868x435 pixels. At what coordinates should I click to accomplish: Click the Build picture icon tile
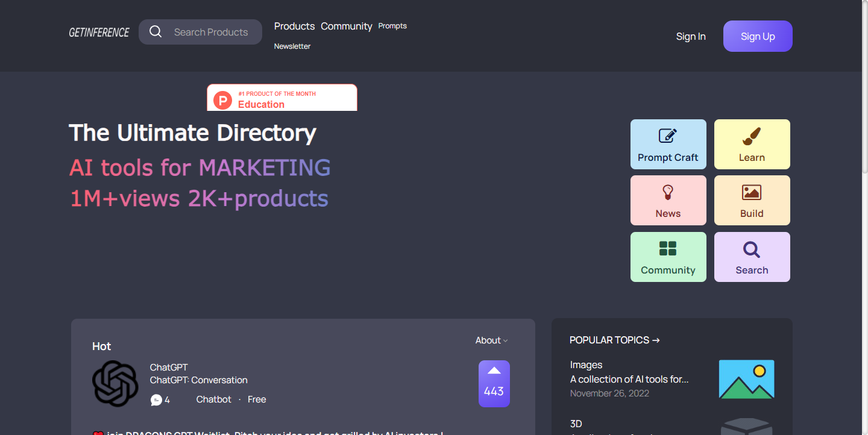[752, 200]
